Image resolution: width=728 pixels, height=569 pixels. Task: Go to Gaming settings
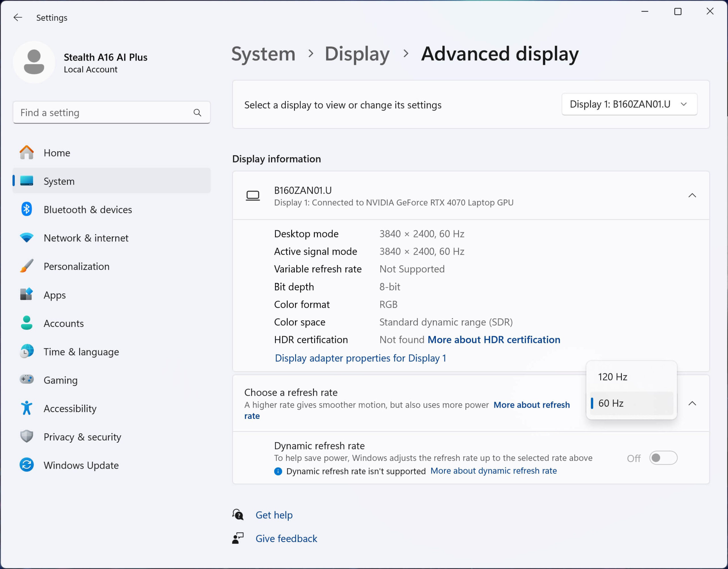(112, 380)
